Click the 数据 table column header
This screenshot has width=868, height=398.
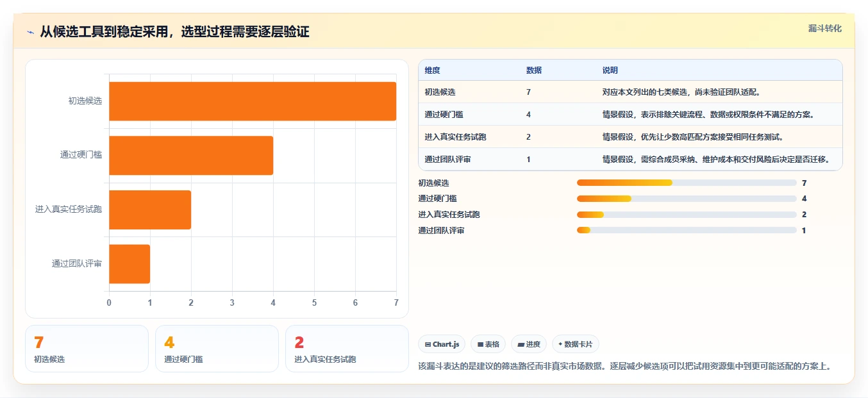(x=534, y=70)
